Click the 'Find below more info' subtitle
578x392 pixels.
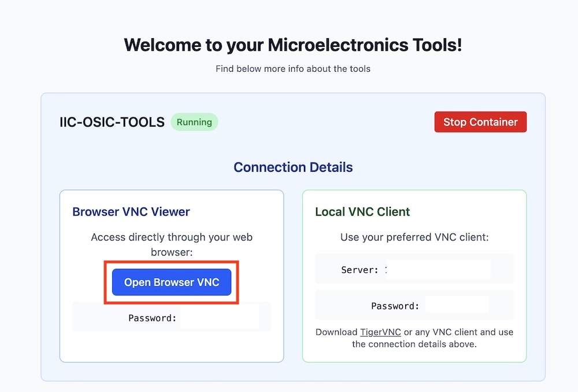coord(293,69)
